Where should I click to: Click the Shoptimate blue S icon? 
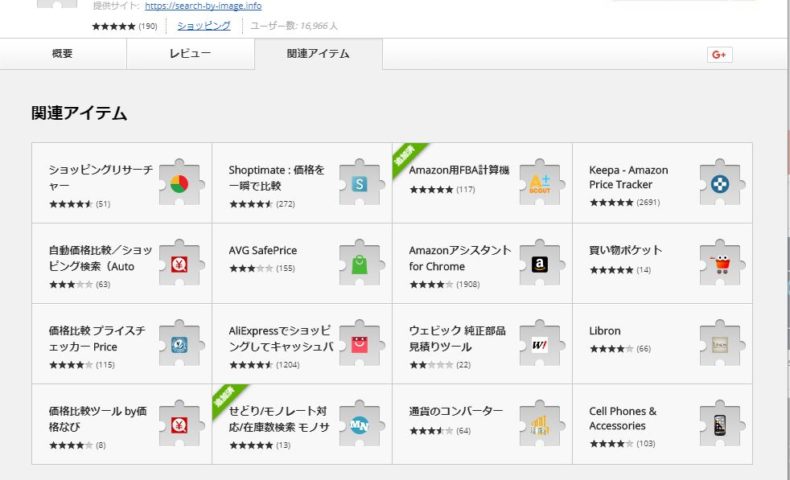(359, 184)
